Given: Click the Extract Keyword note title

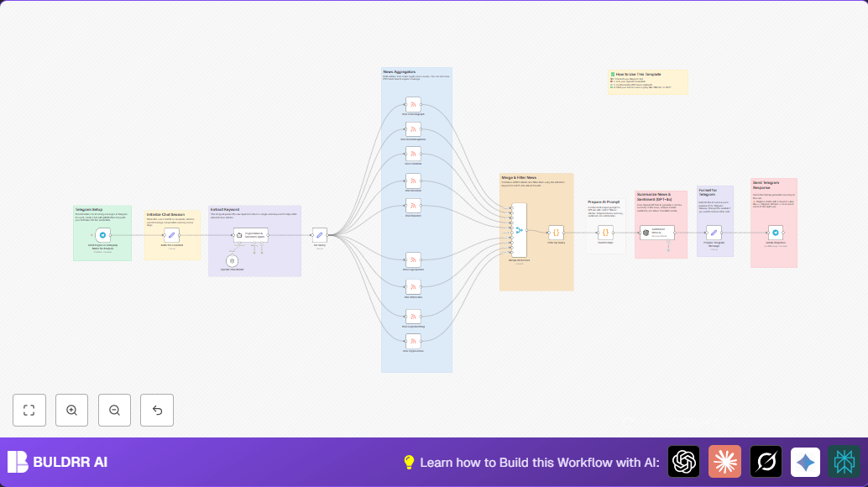Looking at the screenshot, I should pos(225,210).
